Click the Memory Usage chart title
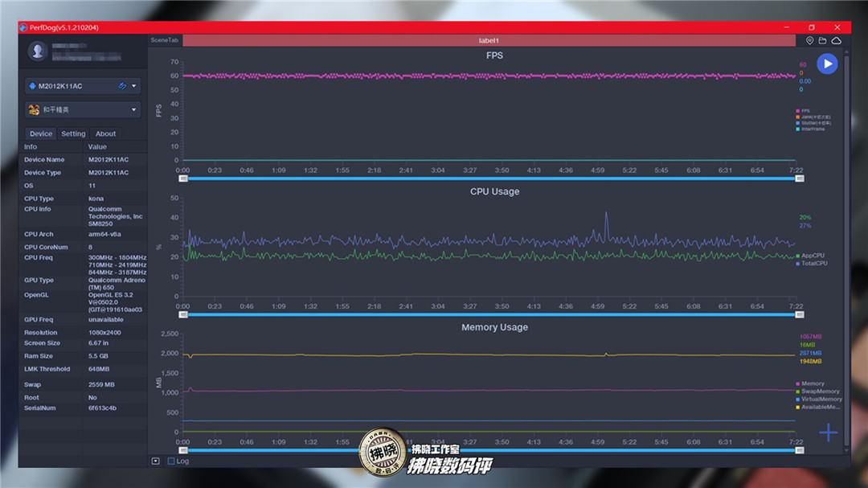 point(494,327)
